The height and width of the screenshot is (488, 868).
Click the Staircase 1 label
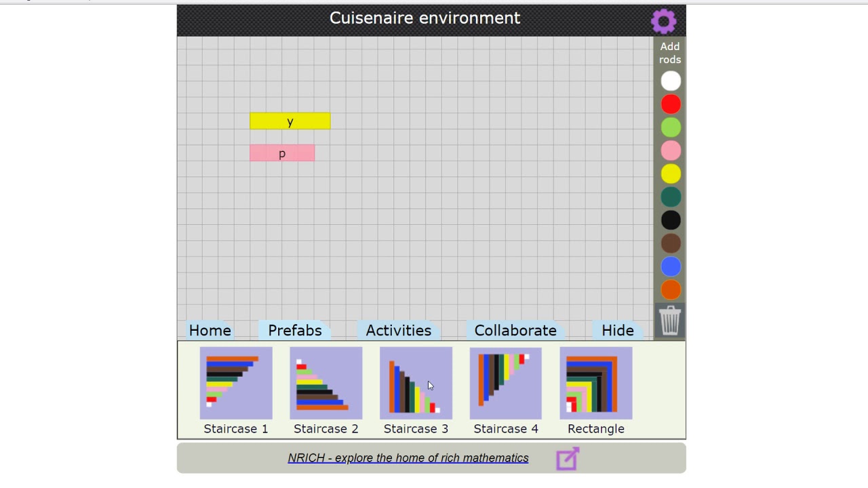click(x=236, y=428)
